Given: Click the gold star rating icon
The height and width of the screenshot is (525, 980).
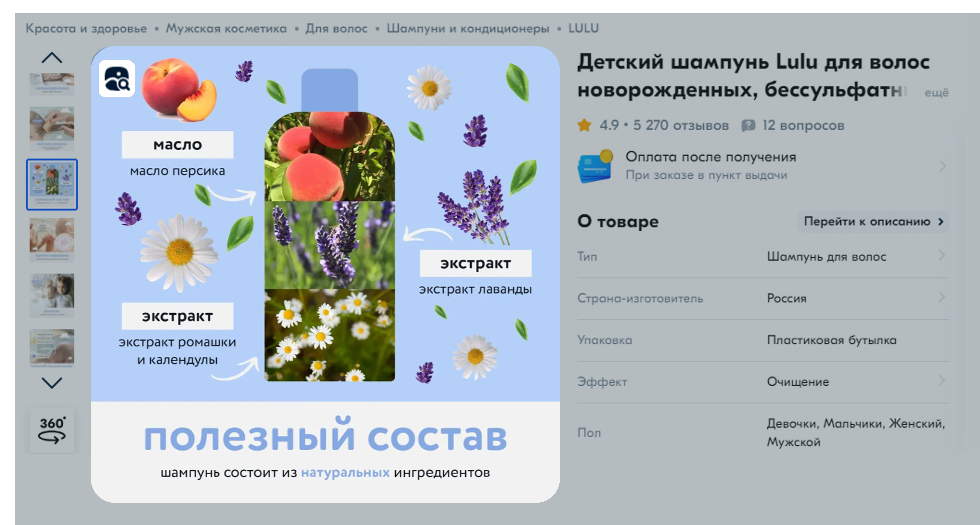Looking at the screenshot, I should point(584,125).
